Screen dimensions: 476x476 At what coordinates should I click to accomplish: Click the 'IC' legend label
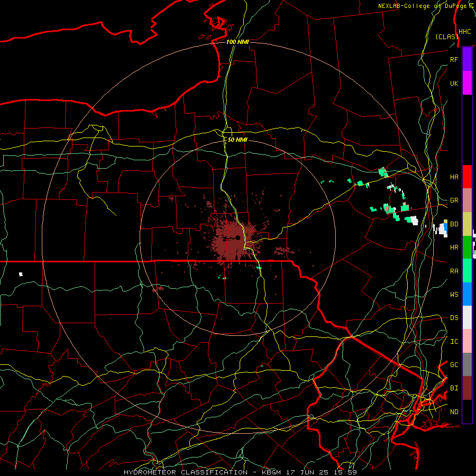(x=454, y=341)
